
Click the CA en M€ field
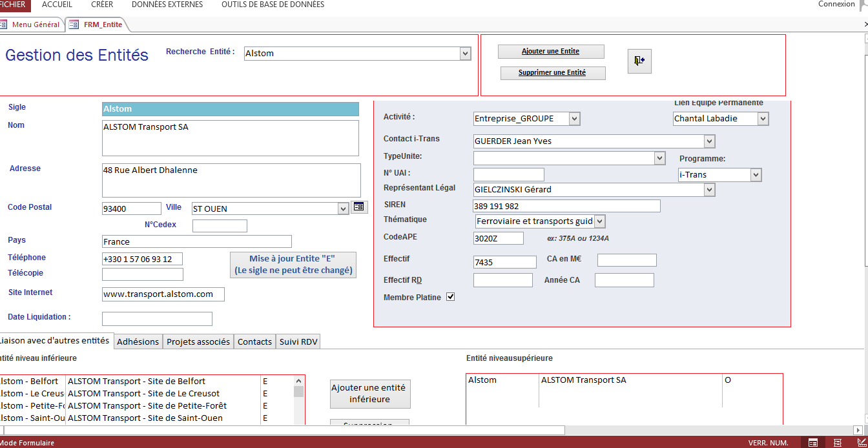coord(627,260)
